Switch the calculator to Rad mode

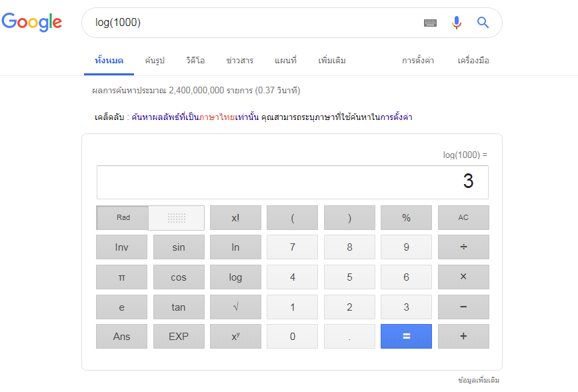tap(123, 217)
